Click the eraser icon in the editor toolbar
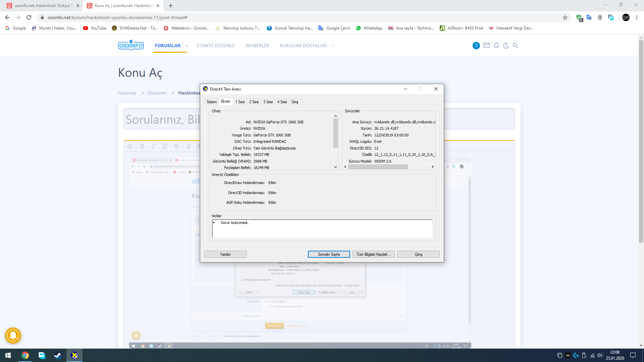Screen dimensions: 644x362 pyautogui.click(x=130, y=146)
